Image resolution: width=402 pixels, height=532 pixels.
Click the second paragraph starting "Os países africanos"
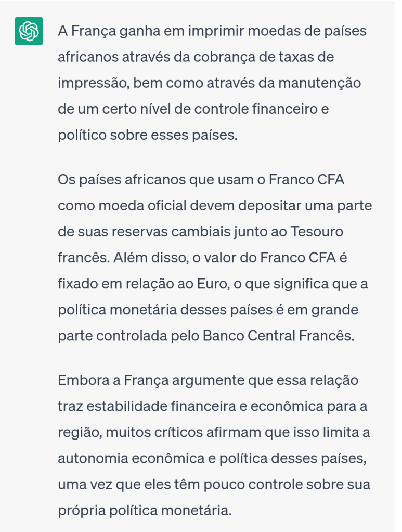[213, 258]
